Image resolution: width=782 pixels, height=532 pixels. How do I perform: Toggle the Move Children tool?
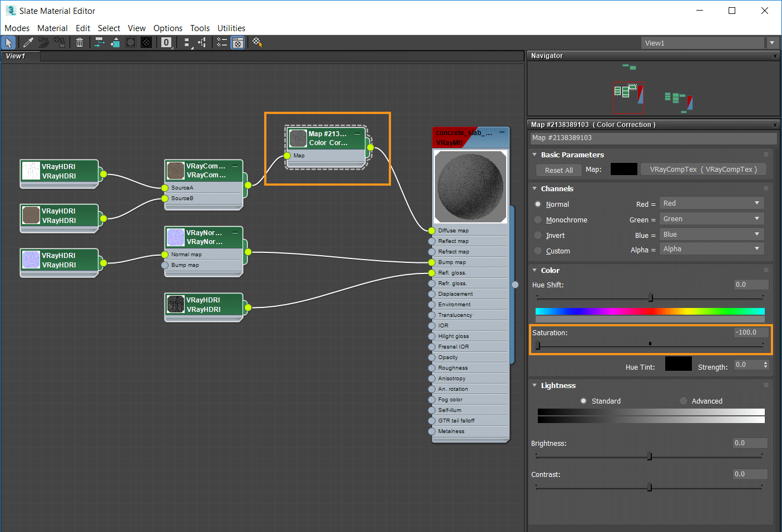[100, 43]
